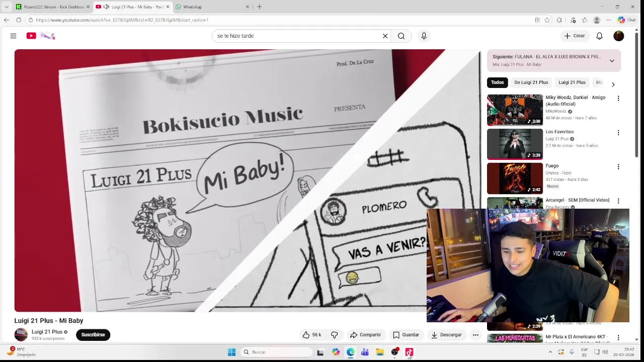Dislike the video with thumbs down

(x=334, y=335)
